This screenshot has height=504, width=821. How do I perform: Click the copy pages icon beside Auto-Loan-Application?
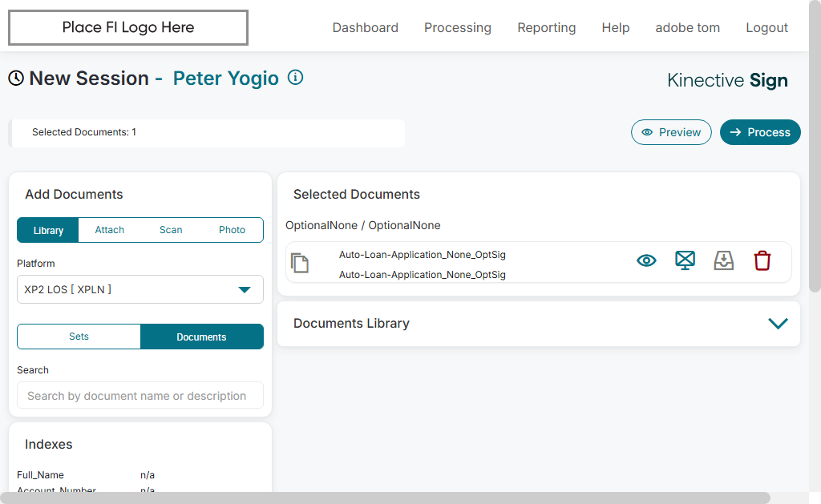[x=300, y=263]
